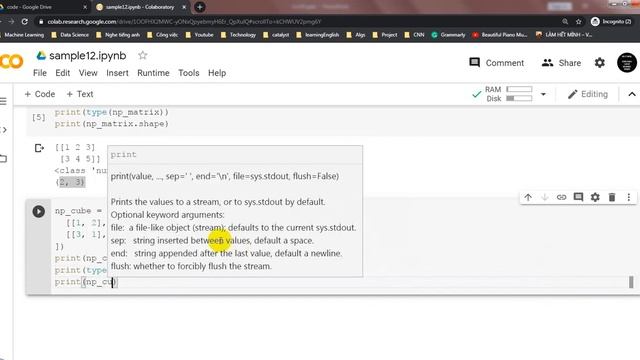The image size is (640, 360).
Task: Add a comment on the cell
Action: click(x=578, y=198)
